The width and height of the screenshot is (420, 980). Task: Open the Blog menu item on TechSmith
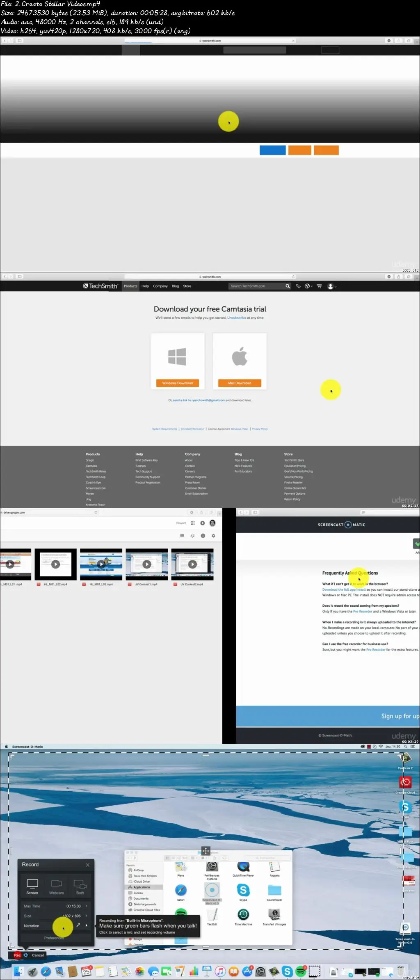click(175, 286)
